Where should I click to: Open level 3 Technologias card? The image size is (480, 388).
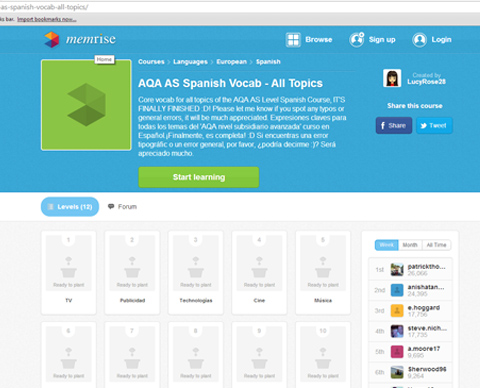[x=196, y=273]
